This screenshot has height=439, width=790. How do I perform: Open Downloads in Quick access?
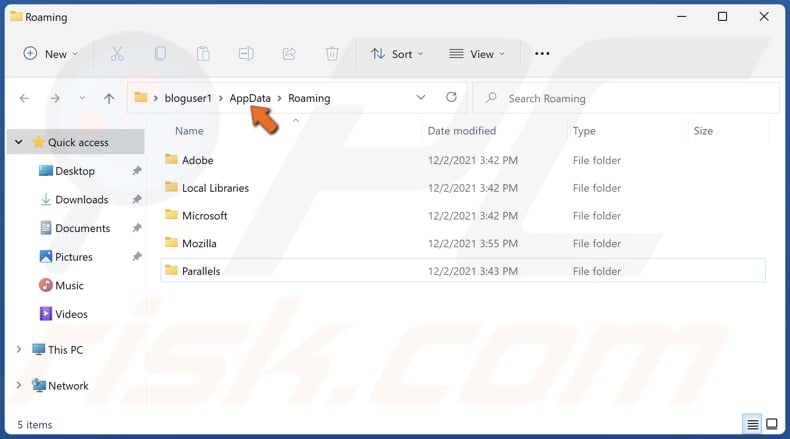pos(82,200)
